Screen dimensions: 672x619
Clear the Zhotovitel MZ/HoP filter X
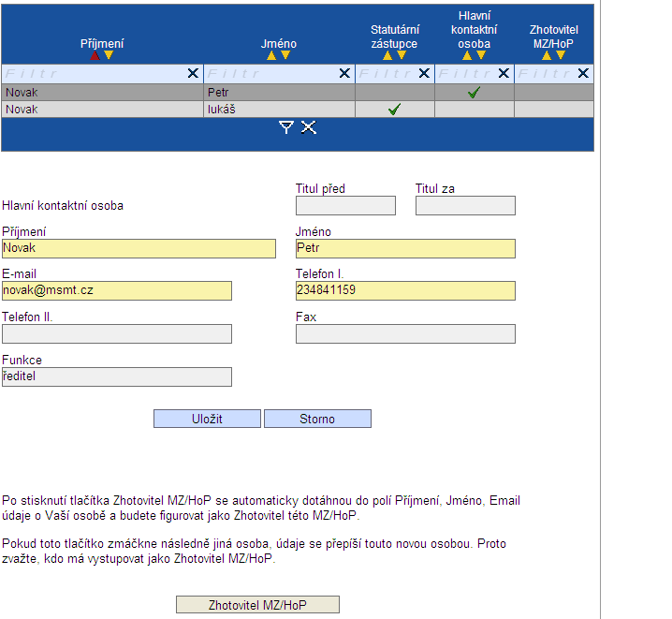(x=583, y=73)
